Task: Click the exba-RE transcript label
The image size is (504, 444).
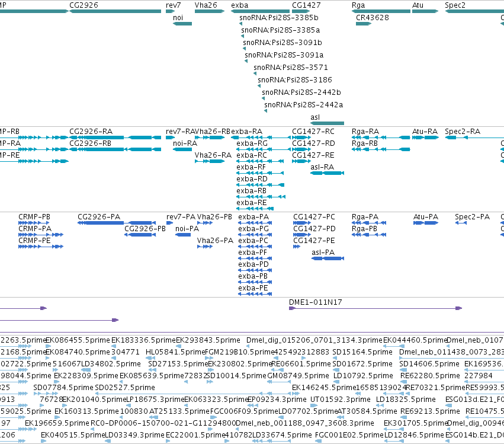Action: pyautogui.click(x=252, y=203)
